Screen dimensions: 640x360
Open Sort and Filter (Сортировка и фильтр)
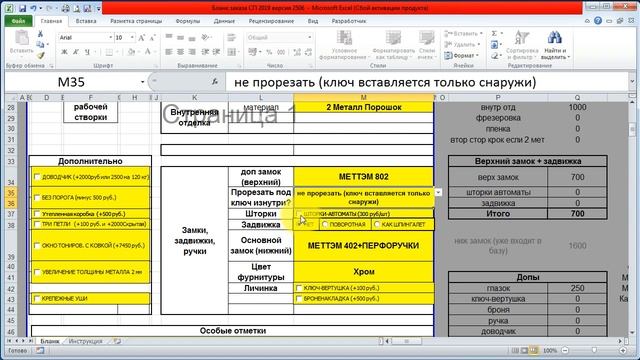pyautogui.click(x=522, y=45)
